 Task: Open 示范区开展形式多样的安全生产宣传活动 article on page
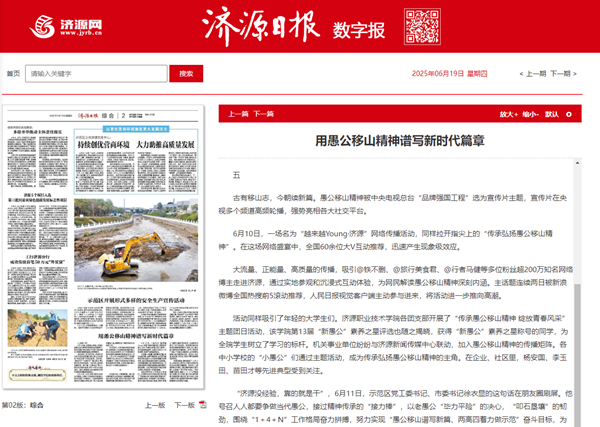[136, 312]
